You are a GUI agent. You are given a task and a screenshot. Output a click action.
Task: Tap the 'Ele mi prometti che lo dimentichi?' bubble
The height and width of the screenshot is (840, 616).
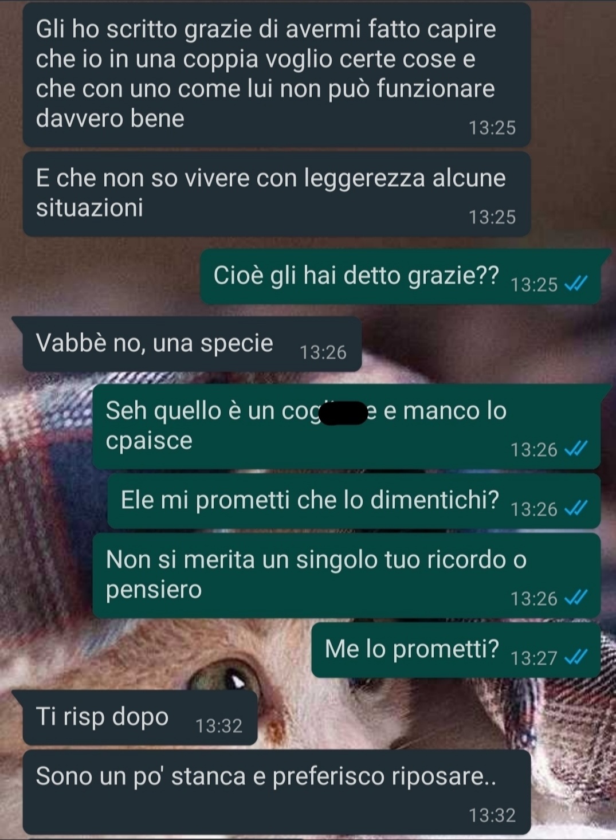(354, 501)
